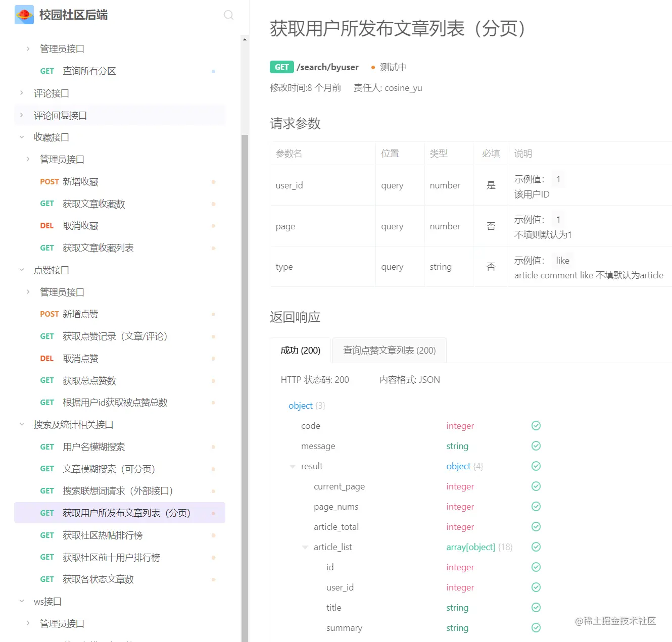This screenshot has width=672, height=642.
Task: Collapse the 收藏接口 folder
Action: click(21, 137)
